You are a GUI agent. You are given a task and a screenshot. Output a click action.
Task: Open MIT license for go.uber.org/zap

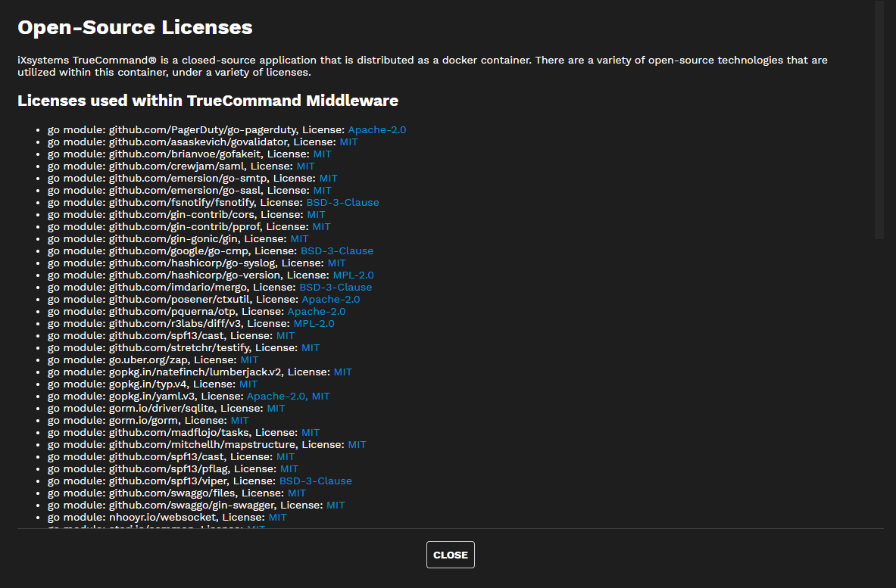[x=249, y=359]
